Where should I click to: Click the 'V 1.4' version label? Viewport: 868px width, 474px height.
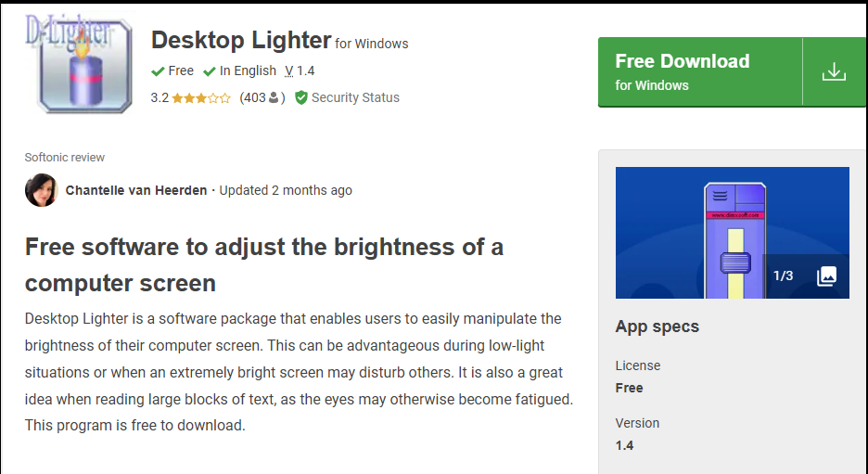(300, 70)
